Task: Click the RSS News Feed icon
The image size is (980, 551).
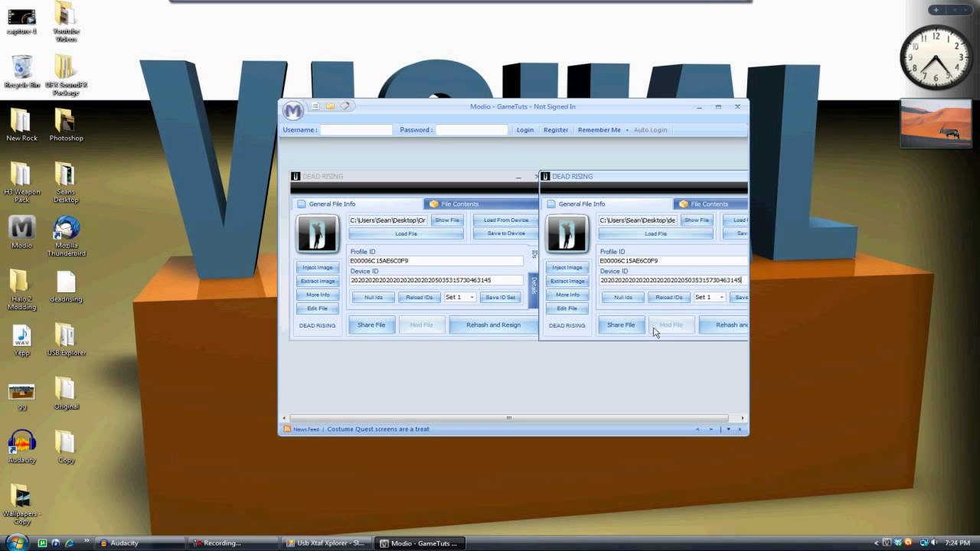Action: 287,429
